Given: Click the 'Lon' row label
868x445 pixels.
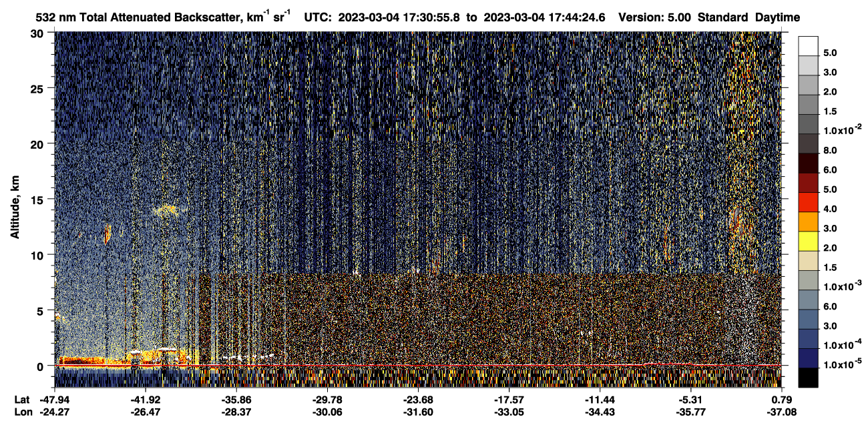Looking at the screenshot, I should pyautogui.click(x=23, y=412).
